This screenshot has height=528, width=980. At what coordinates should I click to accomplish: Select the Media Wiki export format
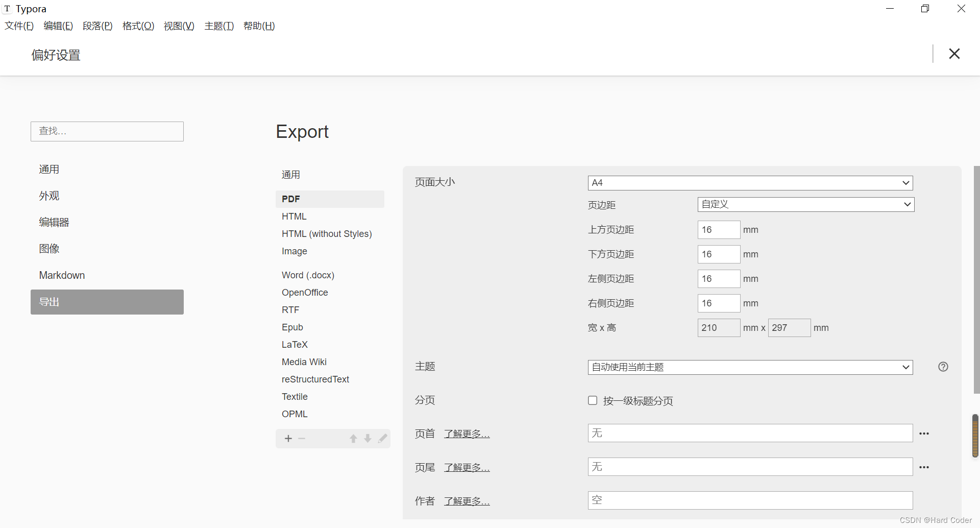330,362
